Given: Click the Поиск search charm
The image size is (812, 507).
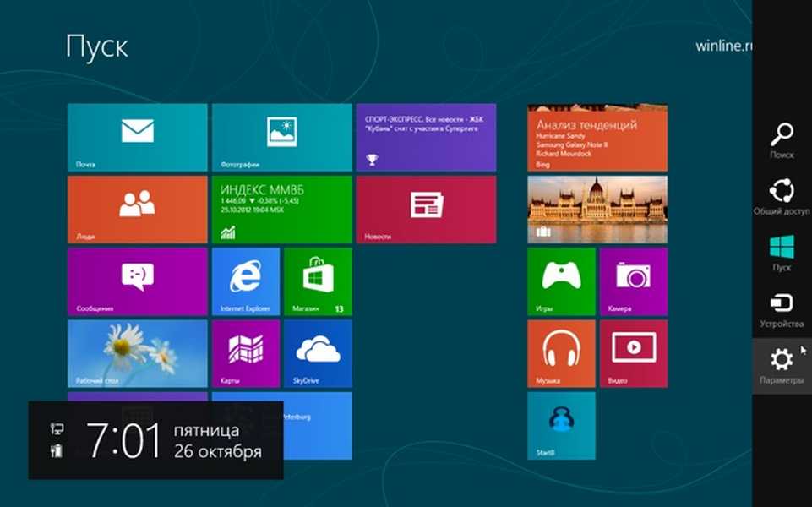Looking at the screenshot, I should 782,140.
